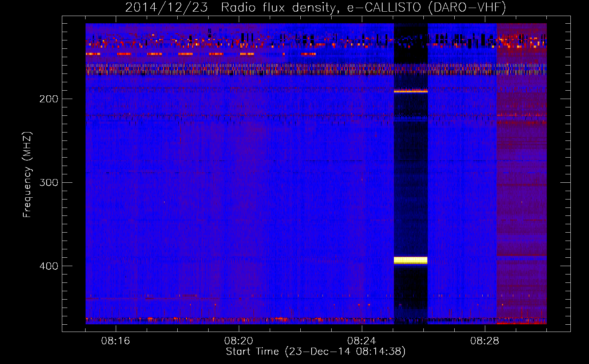Click the 08:24 time tick label
The height and width of the screenshot is (364, 589).
tap(362, 341)
